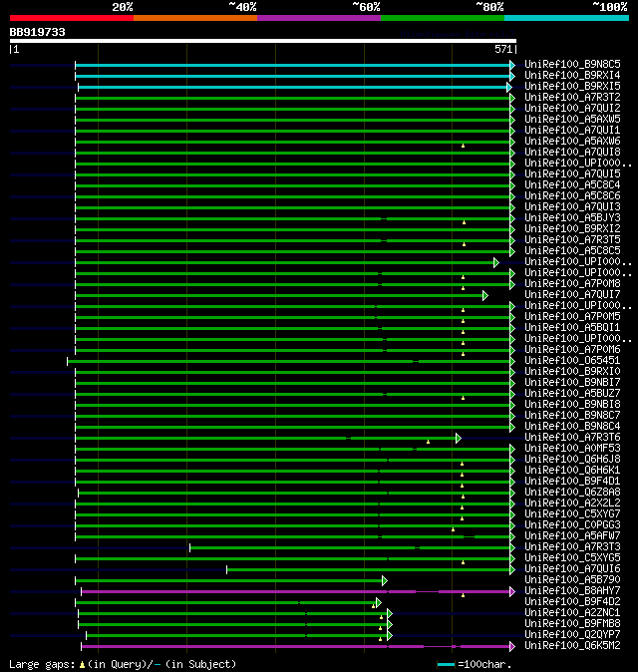Screen dimensions: 638x672
Task: Click UniRef100_B9F4D1 label
Action: tap(572, 482)
